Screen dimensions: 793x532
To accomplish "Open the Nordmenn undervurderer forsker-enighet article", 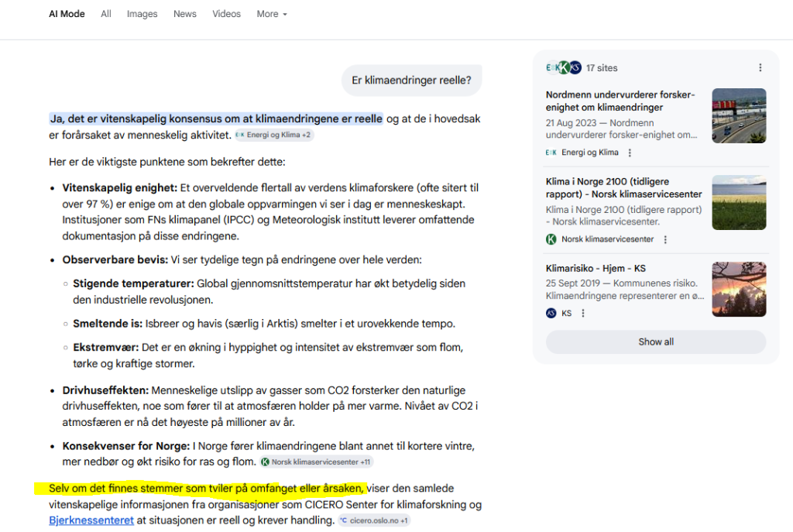I will [620, 101].
